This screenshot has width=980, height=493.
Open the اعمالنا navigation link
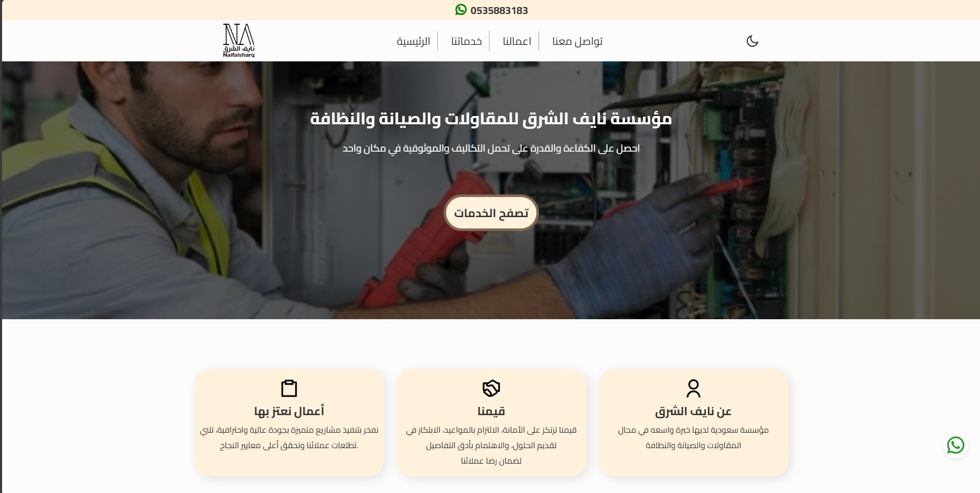[517, 41]
